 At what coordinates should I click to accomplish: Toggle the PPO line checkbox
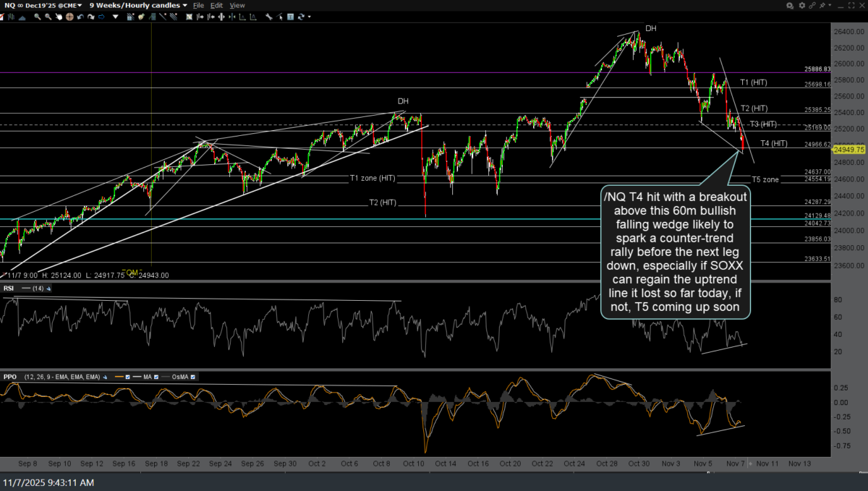point(128,377)
